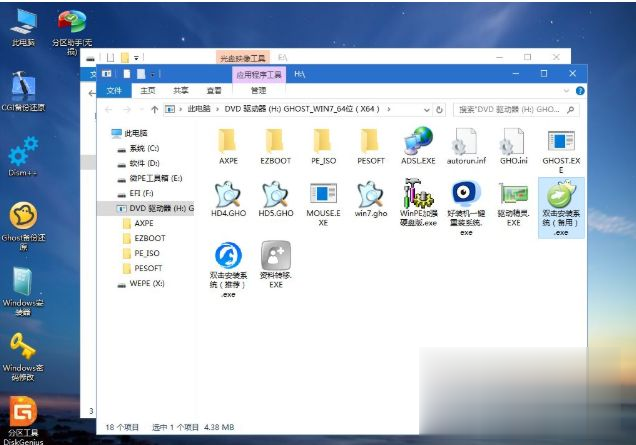Select 软件 (D:) drive in tree
This screenshot has width=636, height=445.
point(138,163)
